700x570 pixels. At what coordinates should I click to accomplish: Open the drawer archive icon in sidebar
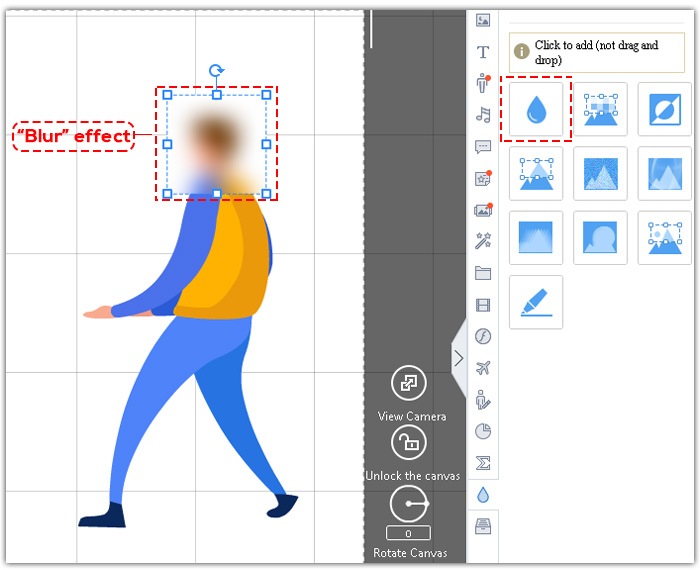(x=483, y=527)
